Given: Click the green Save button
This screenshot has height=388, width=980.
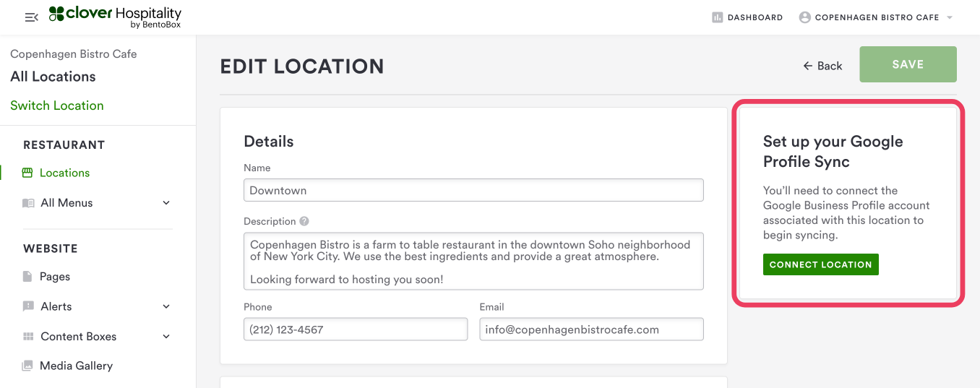Looking at the screenshot, I should (908, 64).
